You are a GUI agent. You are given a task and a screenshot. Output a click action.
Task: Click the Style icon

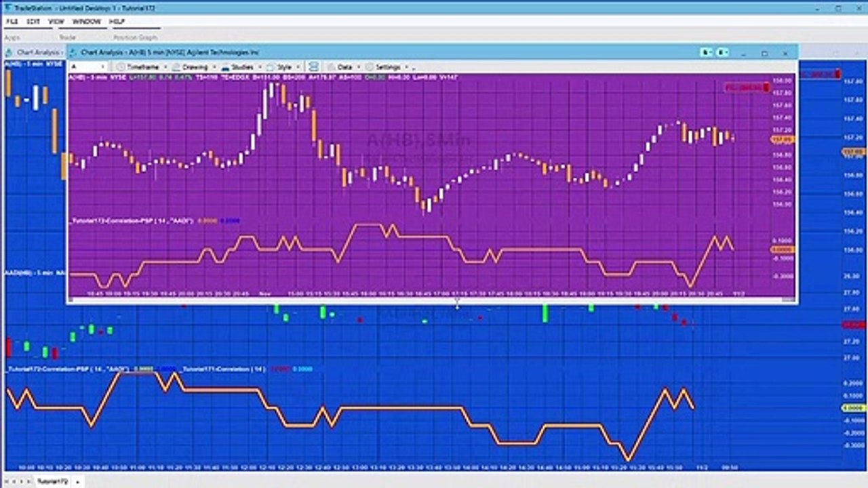coord(271,67)
